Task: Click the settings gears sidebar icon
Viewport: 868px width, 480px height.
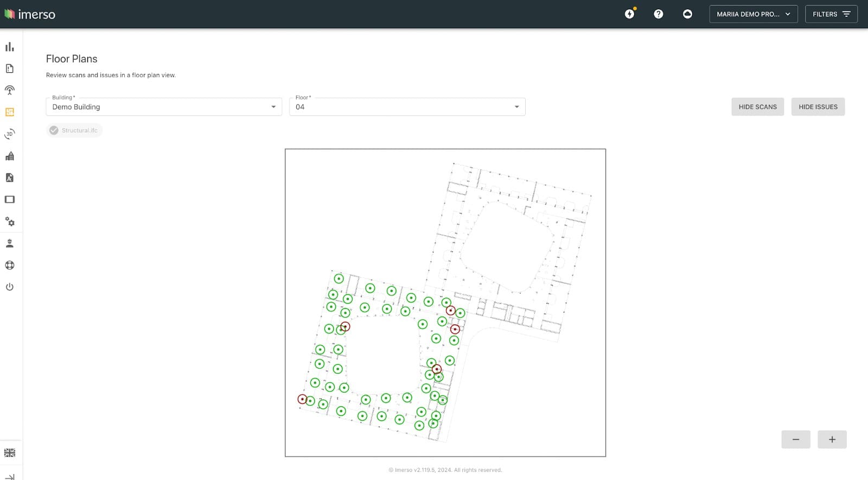Action: [9, 222]
